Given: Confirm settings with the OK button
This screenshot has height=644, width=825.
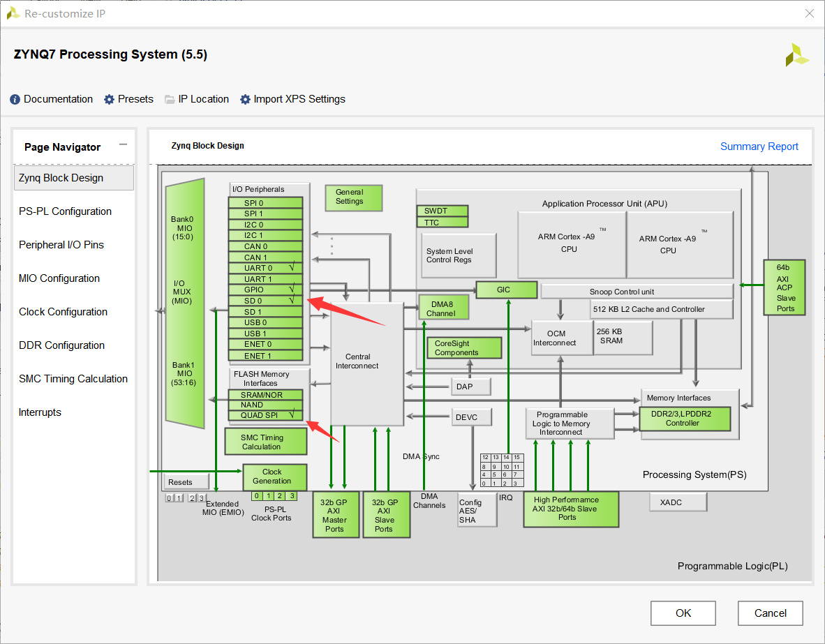Looking at the screenshot, I should pyautogui.click(x=683, y=613).
